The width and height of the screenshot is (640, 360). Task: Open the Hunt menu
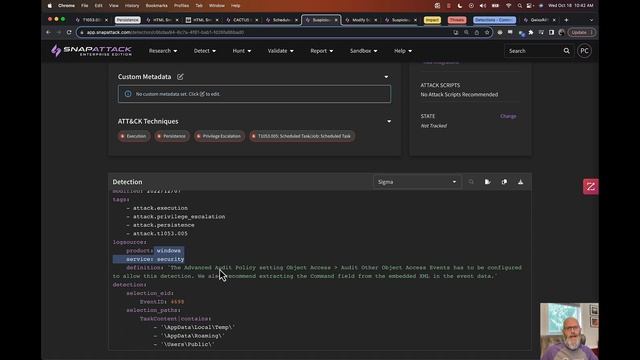242,51
